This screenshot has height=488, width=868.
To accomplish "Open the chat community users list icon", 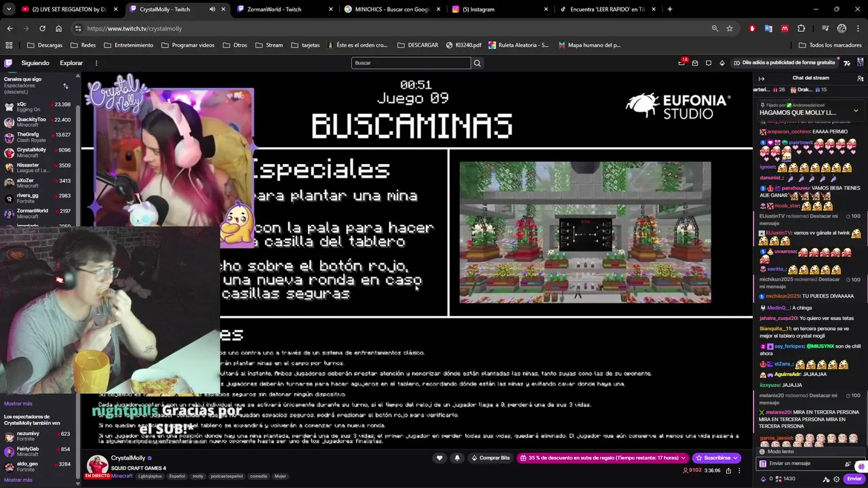I will tap(860, 78).
